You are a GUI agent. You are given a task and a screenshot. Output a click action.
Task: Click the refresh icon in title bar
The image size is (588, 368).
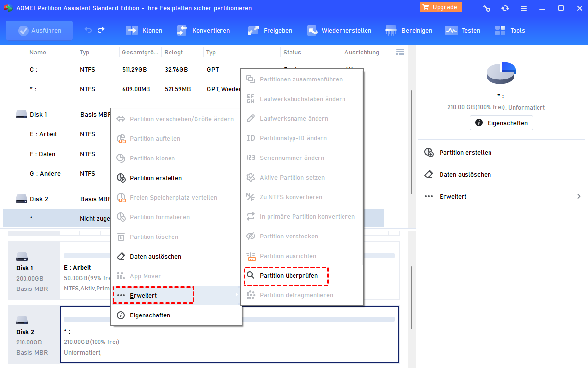(x=505, y=8)
